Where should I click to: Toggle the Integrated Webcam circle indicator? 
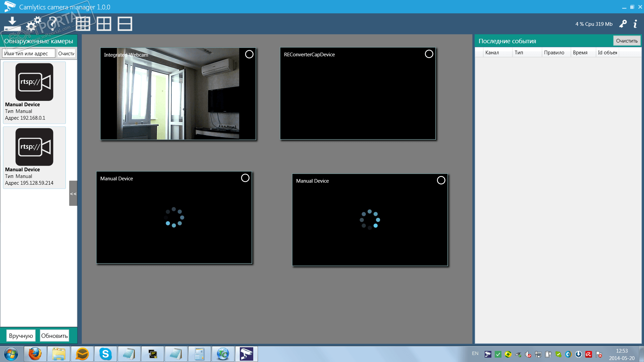click(x=249, y=54)
